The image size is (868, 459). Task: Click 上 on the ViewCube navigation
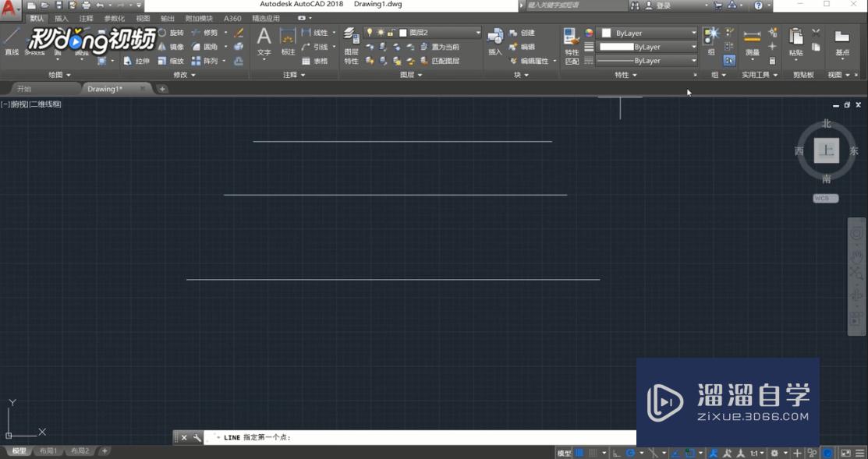[826, 150]
